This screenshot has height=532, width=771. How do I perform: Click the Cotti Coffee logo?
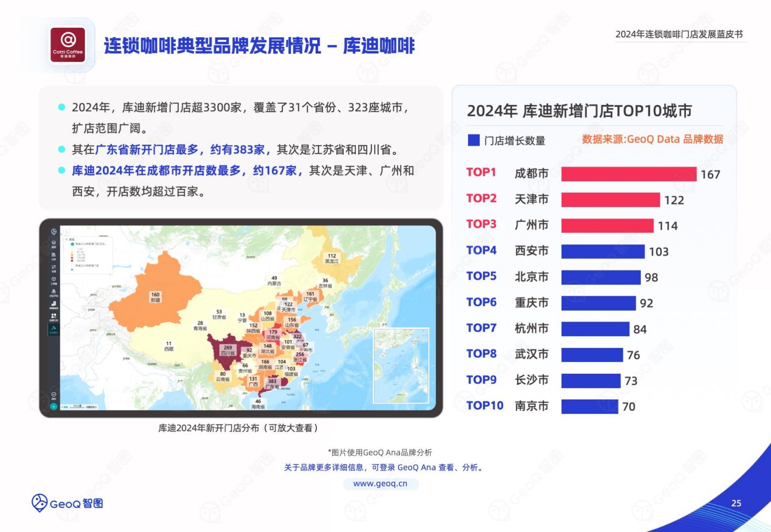point(67,45)
